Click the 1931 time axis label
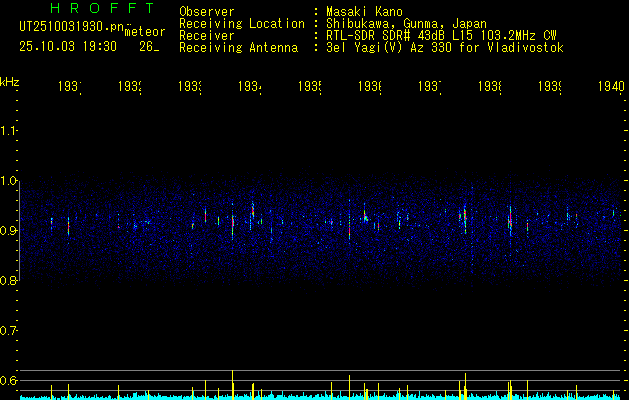Image resolution: width=629 pixels, height=400 pixels. click(x=70, y=87)
